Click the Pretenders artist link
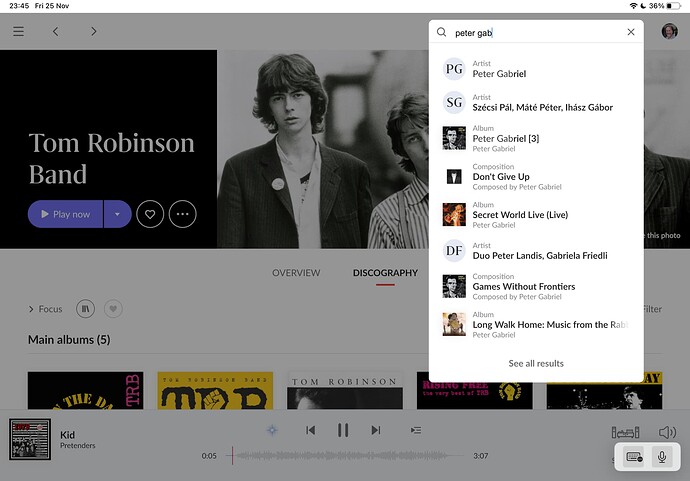Viewport: 690px width, 481px height. click(x=77, y=445)
